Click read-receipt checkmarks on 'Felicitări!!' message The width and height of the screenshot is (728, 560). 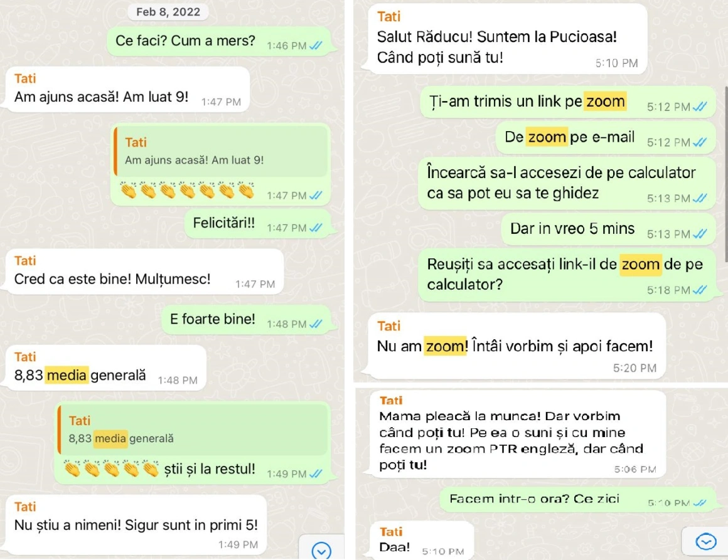tap(316, 228)
